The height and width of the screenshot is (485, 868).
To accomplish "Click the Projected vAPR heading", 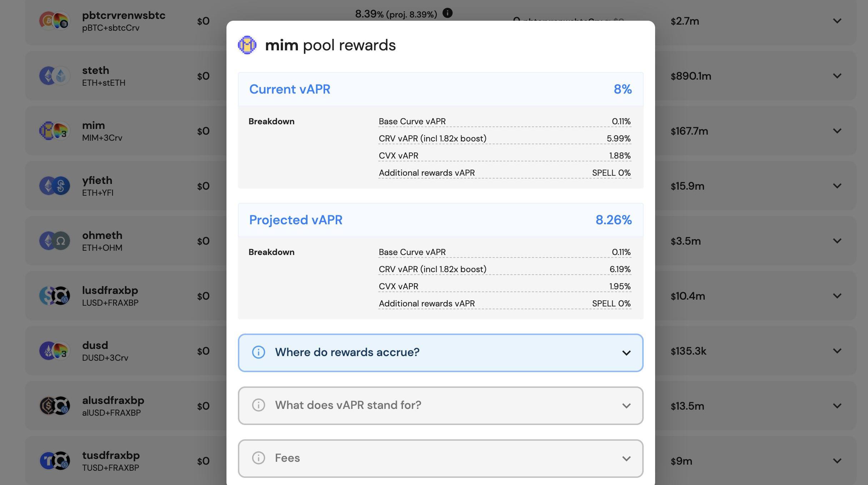I will click(x=296, y=220).
